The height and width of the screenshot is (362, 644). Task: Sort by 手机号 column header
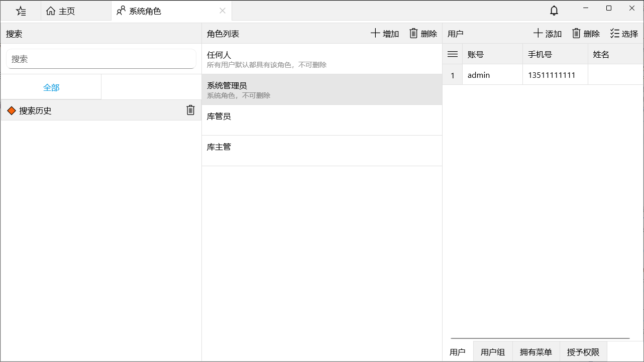[556, 54]
